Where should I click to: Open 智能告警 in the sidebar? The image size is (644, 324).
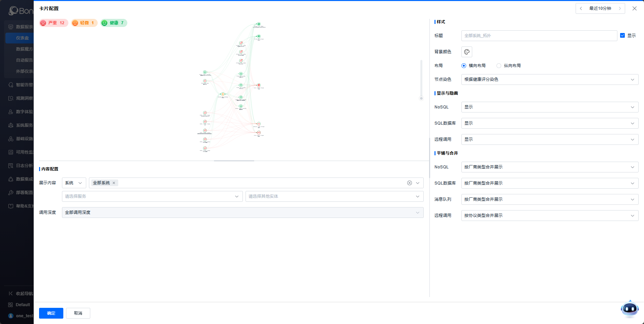pyautogui.click(x=24, y=85)
